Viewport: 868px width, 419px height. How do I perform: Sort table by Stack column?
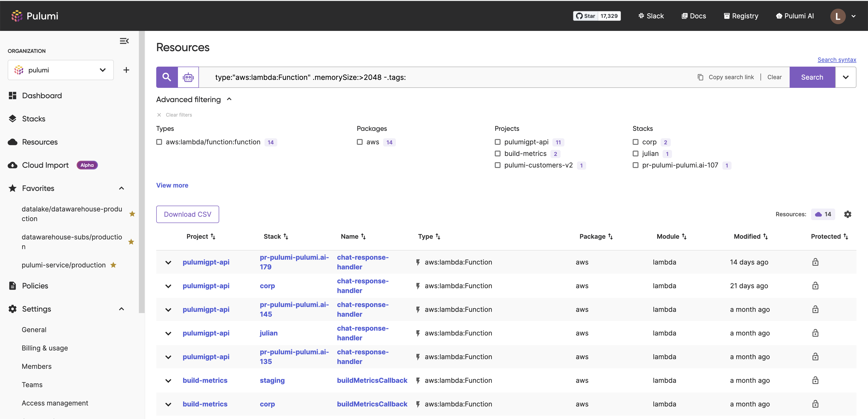click(x=276, y=237)
